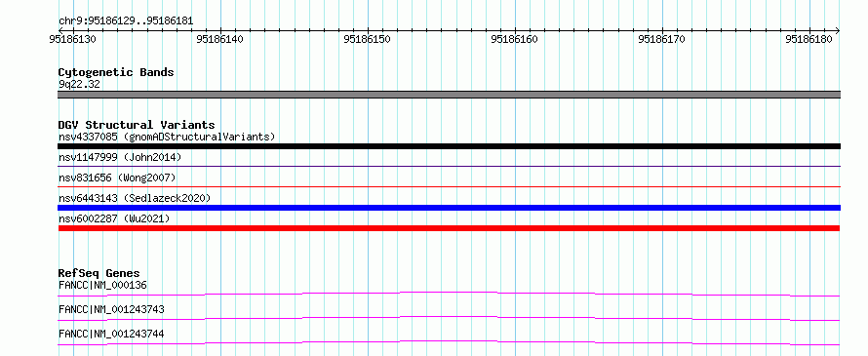The width and height of the screenshot is (868, 356).
Task: Click ruler position 95186130
Action: coord(73,39)
